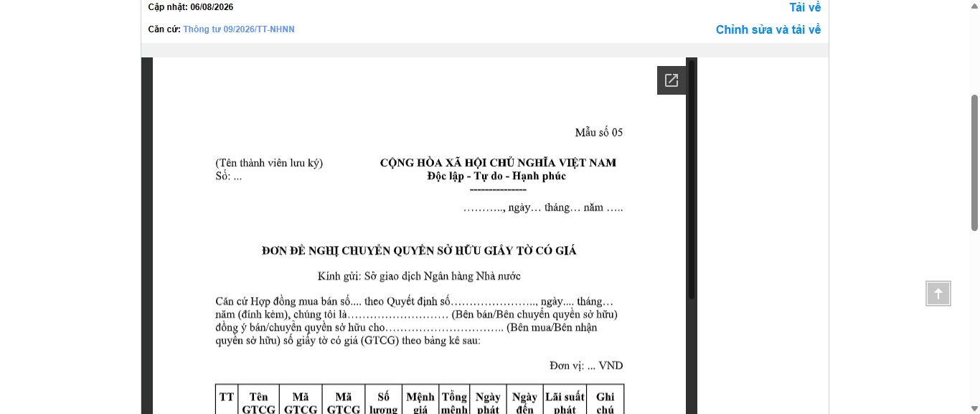Click the Đơn vị: ... VND text
This screenshot has height=414, width=980.
click(586, 366)
